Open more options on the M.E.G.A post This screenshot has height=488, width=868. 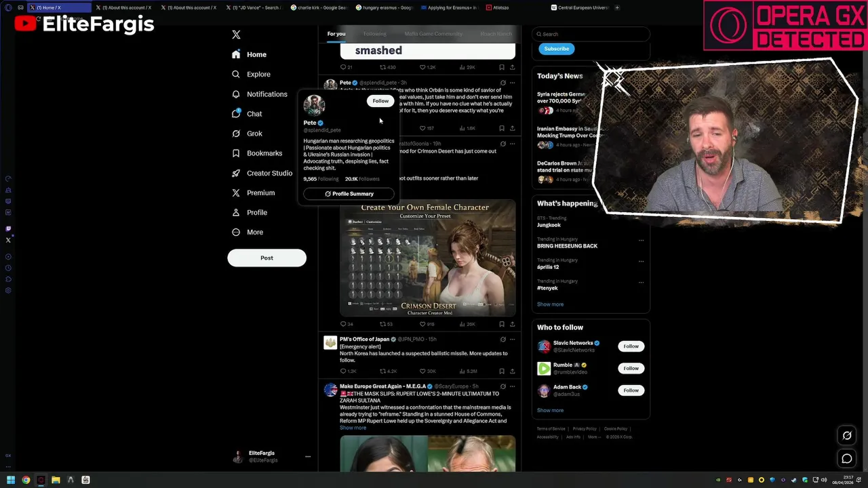[x=512, y=386]
